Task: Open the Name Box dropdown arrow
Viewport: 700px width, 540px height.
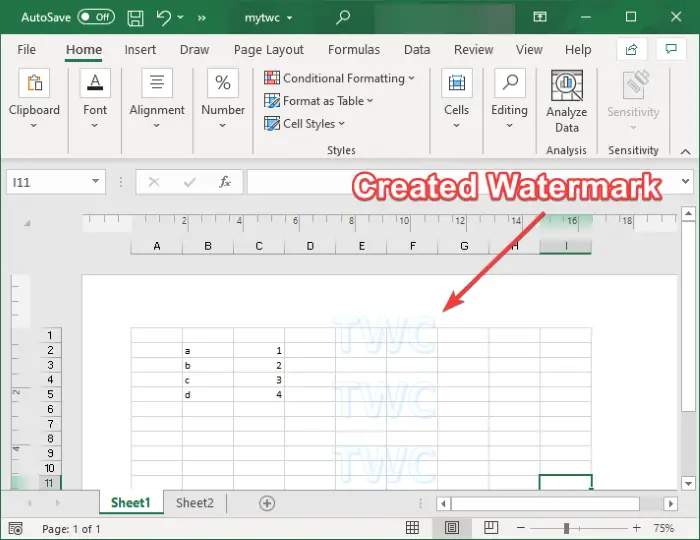Action: 96,181
